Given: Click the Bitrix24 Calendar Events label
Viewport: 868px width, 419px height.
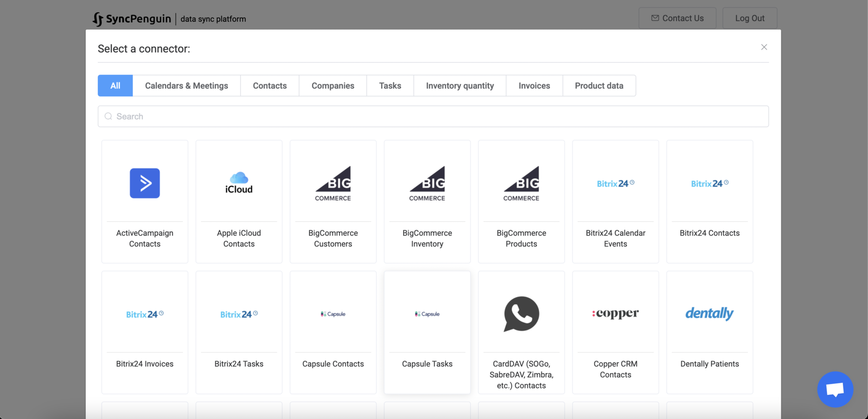Looking at the screenshot, I should pyautogui.click(x=615, y=239).
